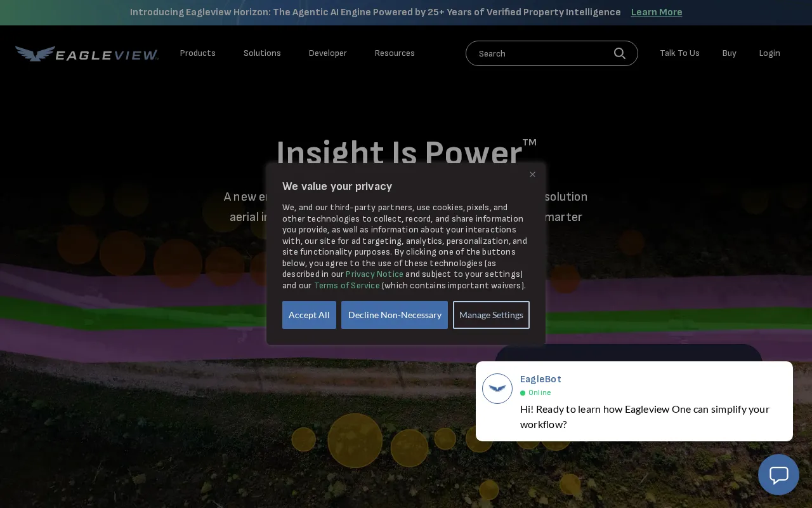Viewport: 812px width, 508px height.
Task: Click the Buy link
Action: (729, 53)
